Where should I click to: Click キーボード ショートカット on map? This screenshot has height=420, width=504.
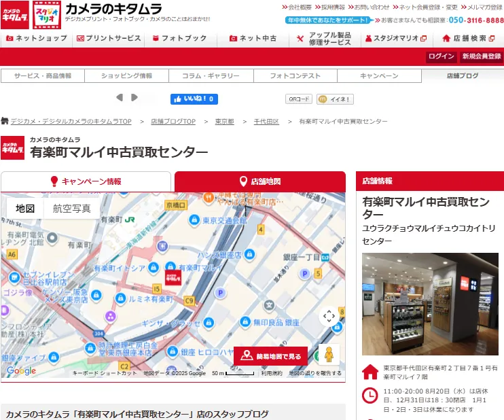click(105, 373)
